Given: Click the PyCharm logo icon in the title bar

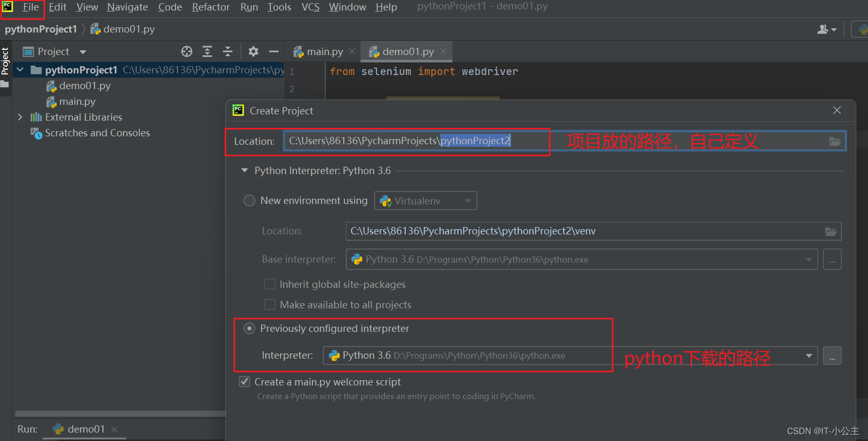Looking at the screenshot, I should [x=7, y=7].
